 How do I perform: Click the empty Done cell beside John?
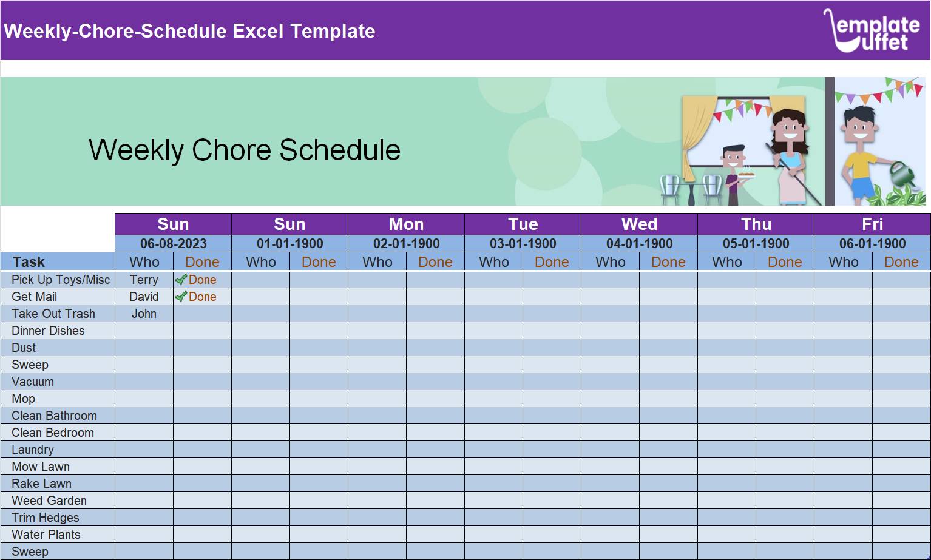pyautogui.click(x=202, y=314)
